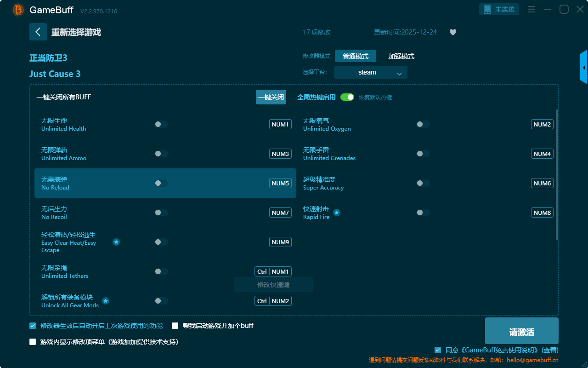This screenshot has width=588, height=368.
Task: Click the GameBuff logo icon
Action: 18,10
